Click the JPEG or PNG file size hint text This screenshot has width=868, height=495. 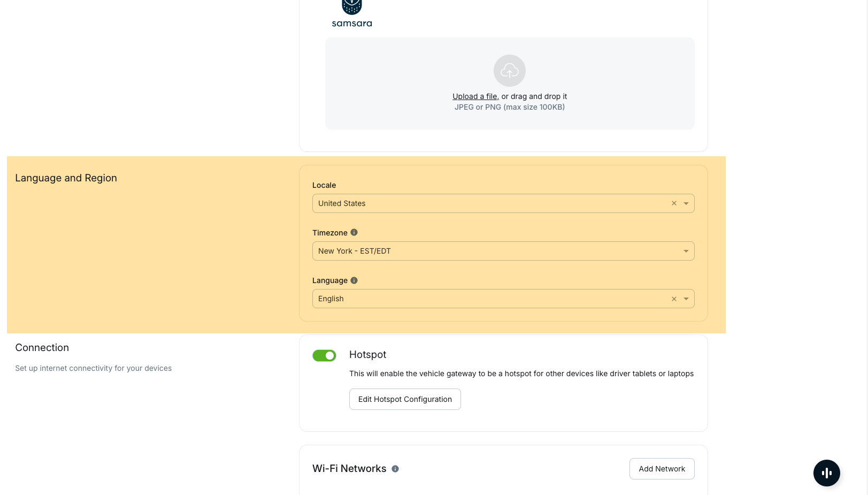click(x=509, y=108)
